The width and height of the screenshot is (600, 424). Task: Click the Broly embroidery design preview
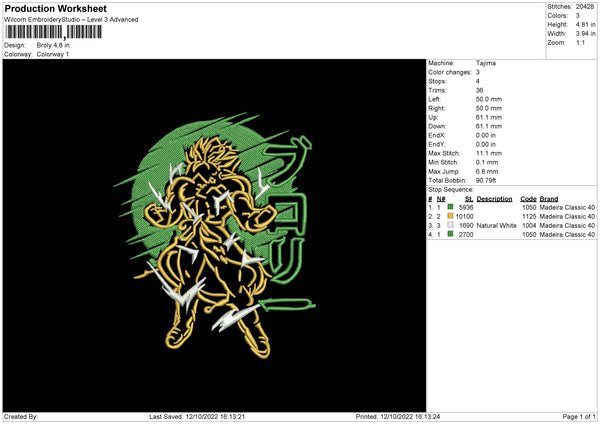[214, 235]
